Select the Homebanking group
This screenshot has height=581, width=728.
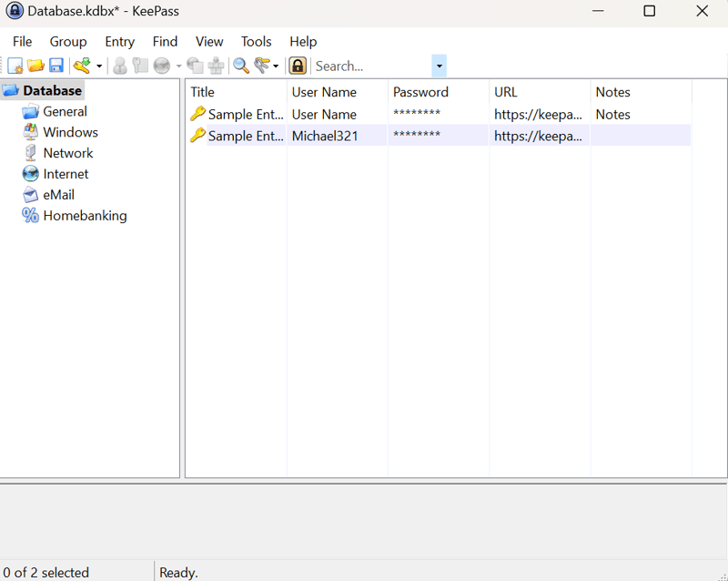pyautogui.click(x=85, y=216)
